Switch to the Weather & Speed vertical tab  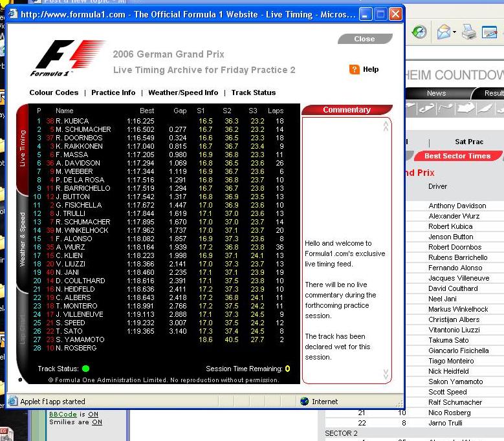point(23,239)
